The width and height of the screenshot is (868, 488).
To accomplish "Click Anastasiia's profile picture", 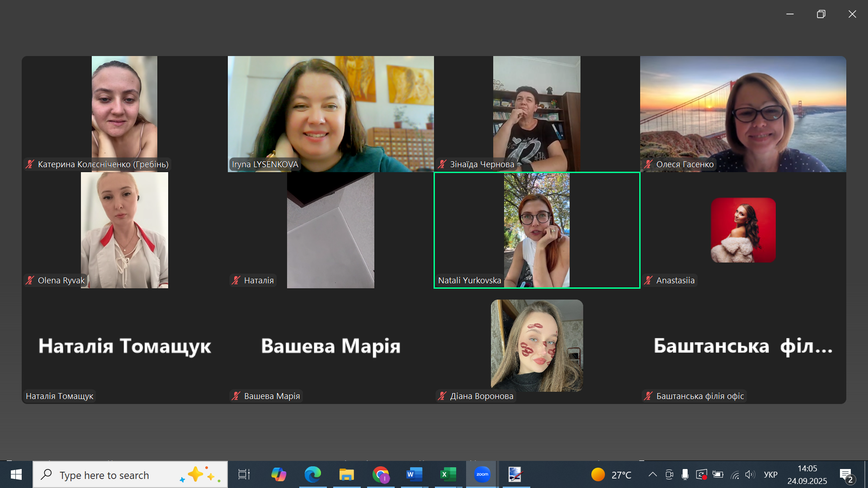I will (x=743, y=230).
